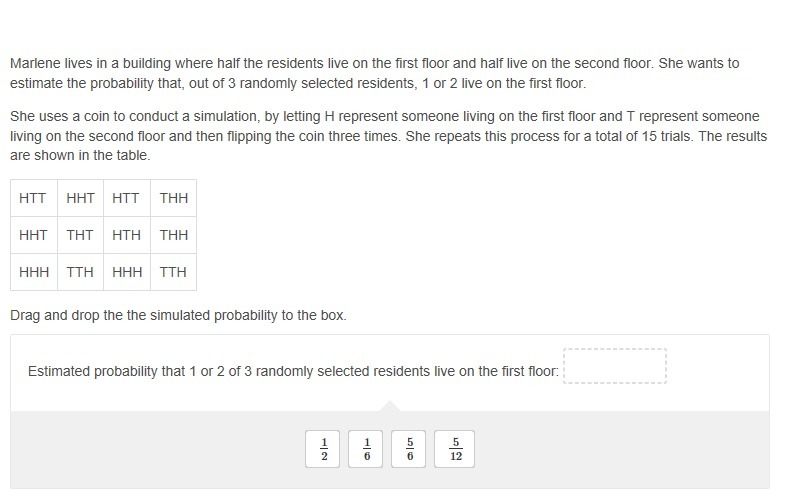
Task: Click the HHT cell in the top row
Action: tap(80, 198)
